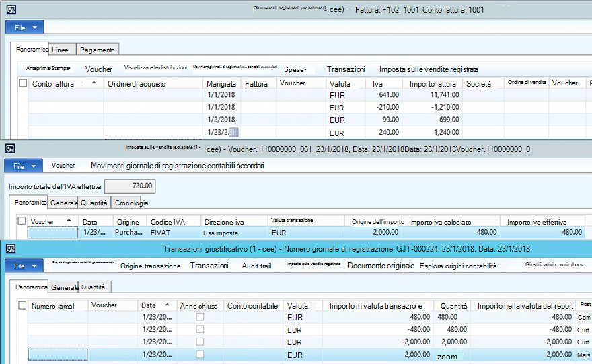This screenshot has width=592, height=364.
Task: Click Voucher button in invoice journal toolbar
Action: (98, 69)
